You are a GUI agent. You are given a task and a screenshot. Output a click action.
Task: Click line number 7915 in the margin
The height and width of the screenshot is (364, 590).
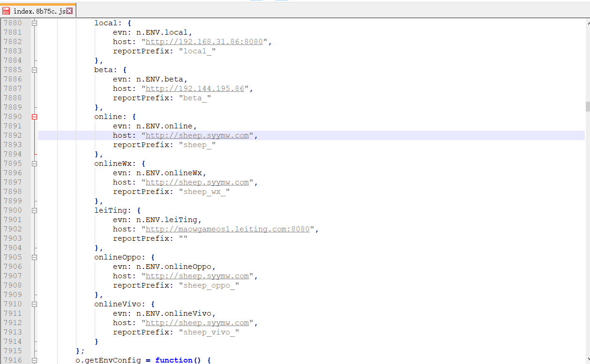tap(13, 351)
